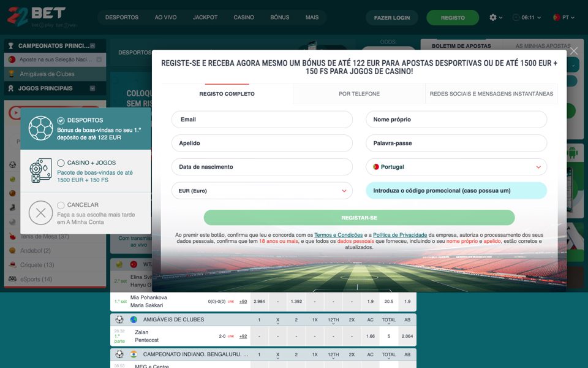This screenshot has height=368, width=588.
Task: Expand the 12TH column chevron in Amigáveis row
Action: point(333,323)
